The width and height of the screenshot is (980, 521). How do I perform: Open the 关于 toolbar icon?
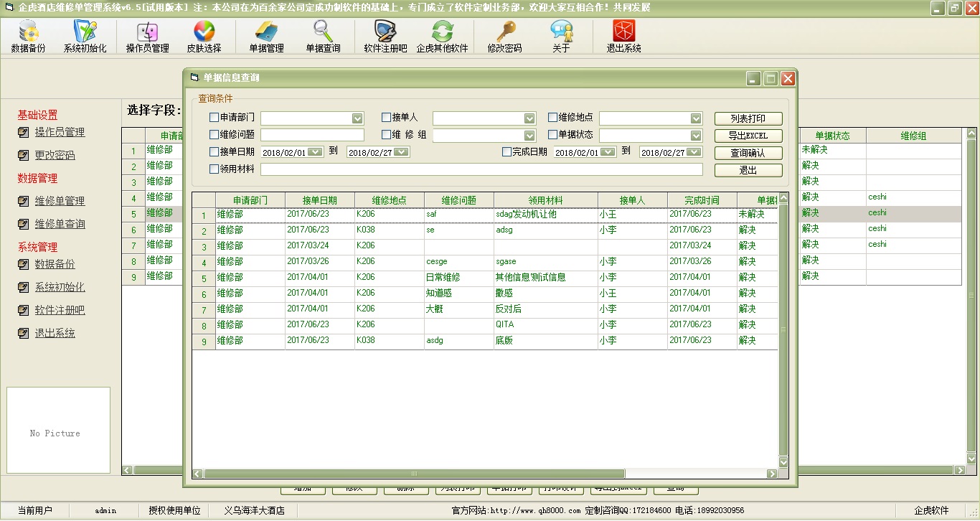562,37
